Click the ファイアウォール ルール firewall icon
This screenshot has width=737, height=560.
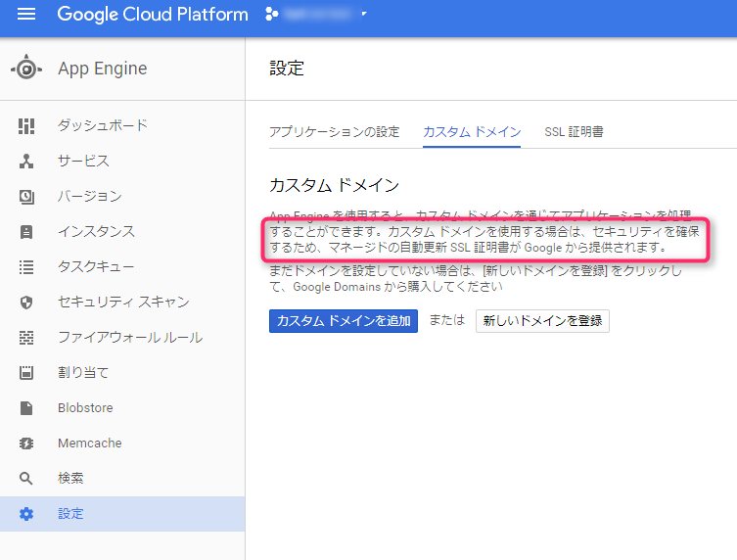[26, 338]
